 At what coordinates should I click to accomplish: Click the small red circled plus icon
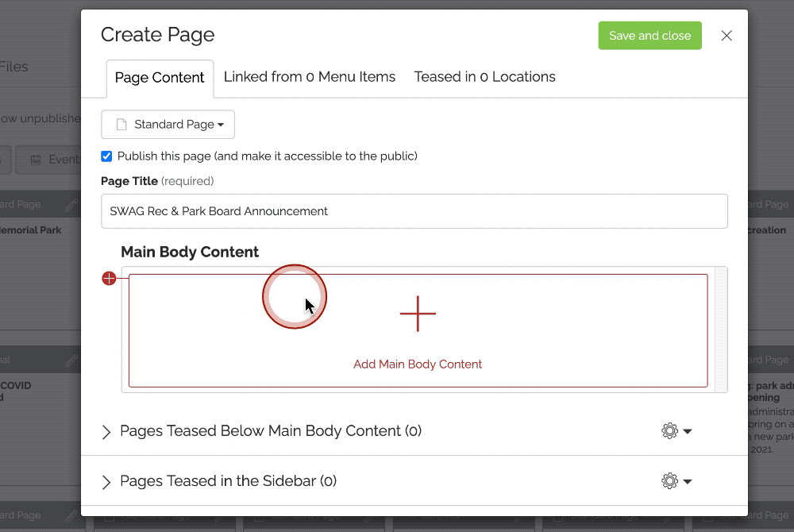point(109,279)
